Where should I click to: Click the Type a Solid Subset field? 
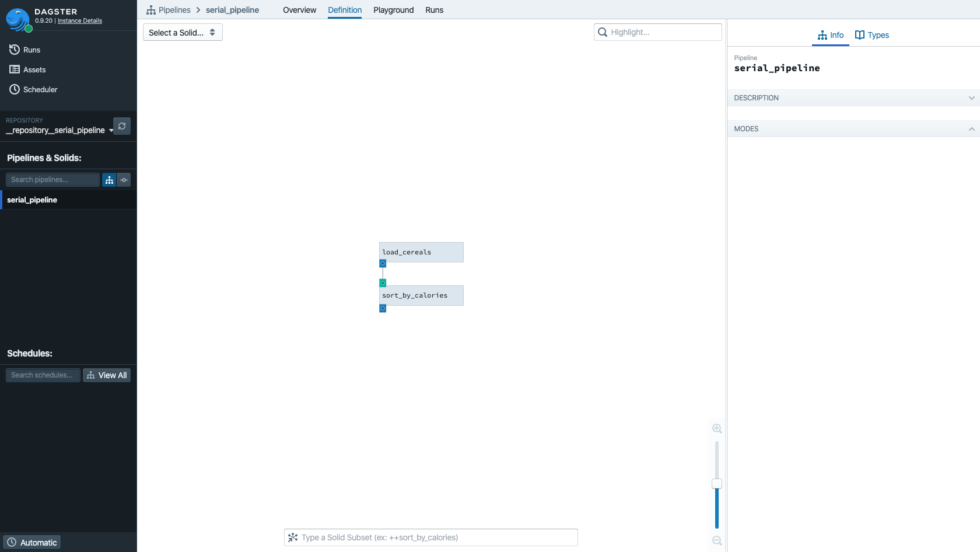pyautogui.click(x=431, y=537)
